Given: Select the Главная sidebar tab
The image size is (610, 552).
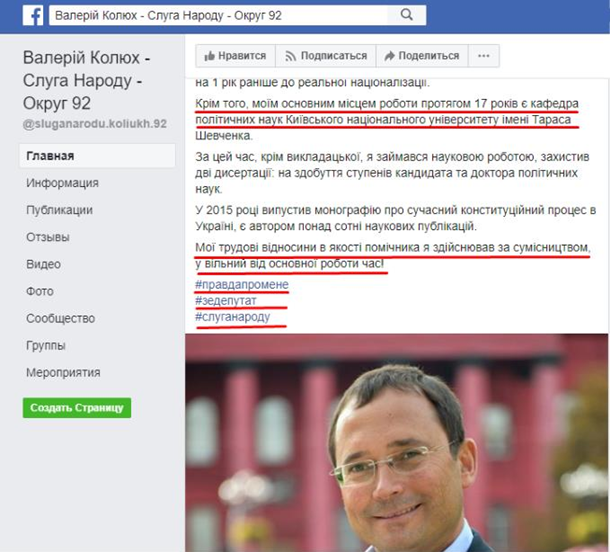Looking at the screenshot, I should pyautogui.click(x=97, y=156).
